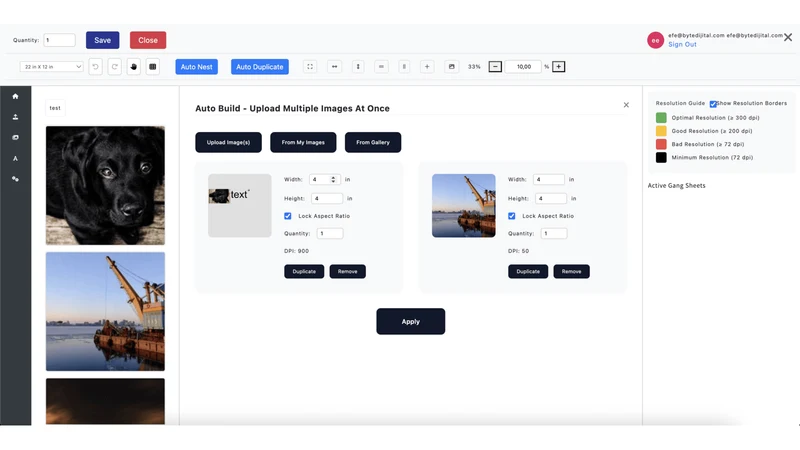The height and width of the screenshot is (450, 800).
Task: Click the Sign Out link
Action: pyautogui.click(x=682, y=44)
